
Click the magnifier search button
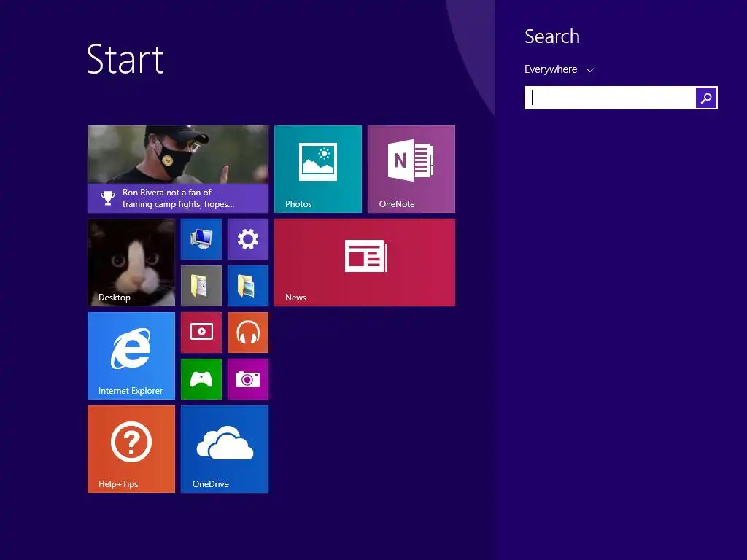706,98
